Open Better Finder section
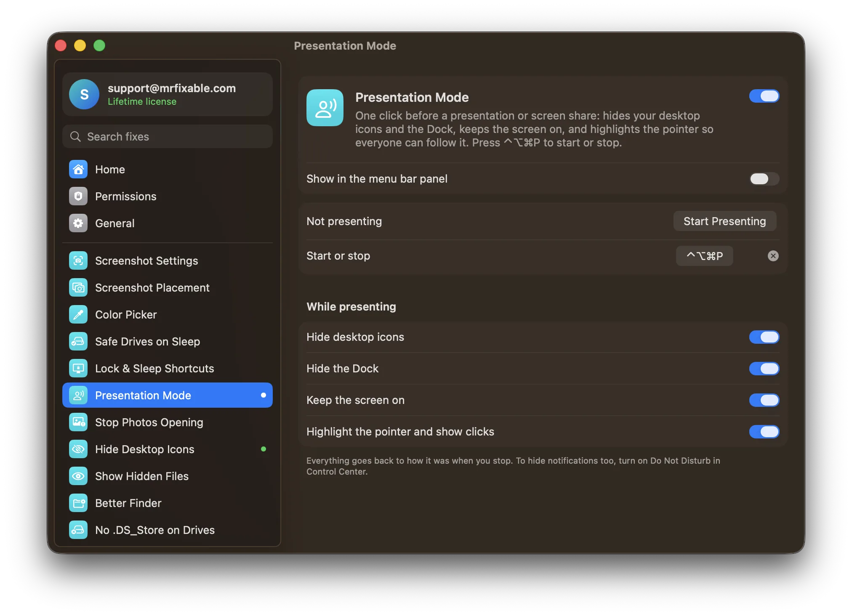Screen dimensions: 852x616 click(168, 503)
